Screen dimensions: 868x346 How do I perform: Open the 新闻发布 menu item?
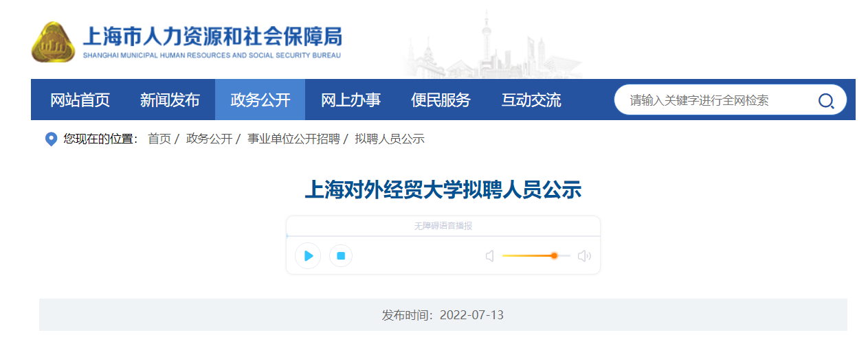coord(170,100)
